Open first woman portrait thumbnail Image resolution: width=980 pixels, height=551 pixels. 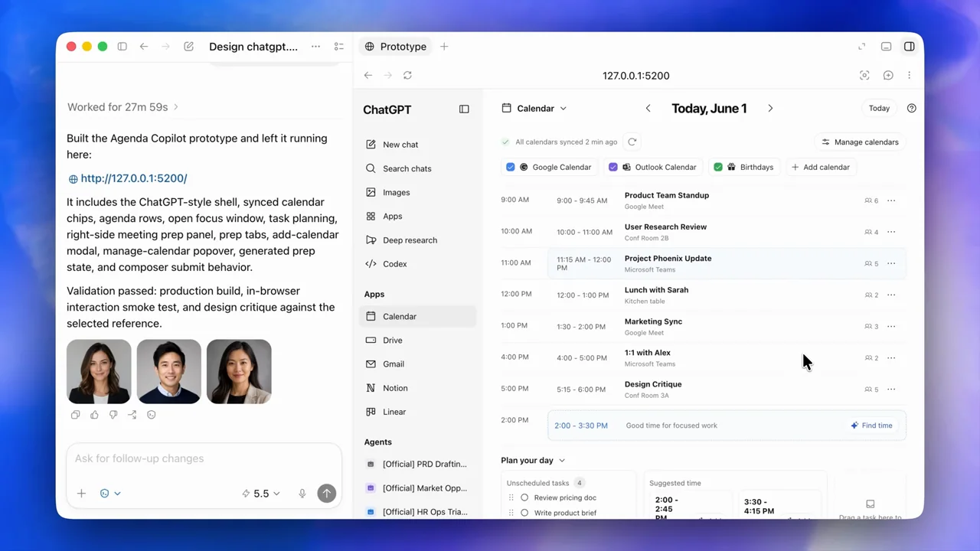click(99, 371)
